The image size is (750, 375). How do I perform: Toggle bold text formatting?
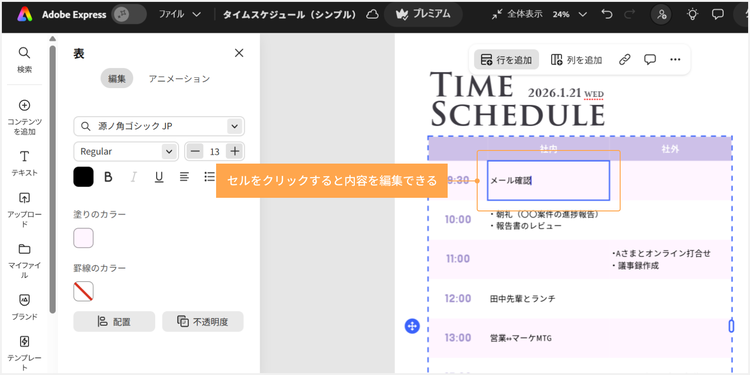(x=108, y=177)
